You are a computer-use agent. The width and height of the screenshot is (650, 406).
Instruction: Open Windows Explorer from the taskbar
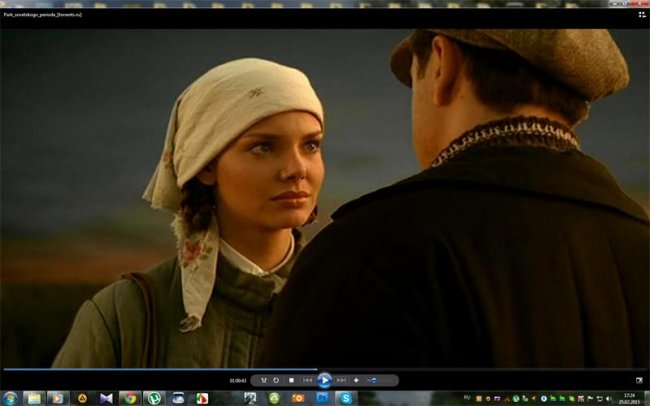click(34, 398)
